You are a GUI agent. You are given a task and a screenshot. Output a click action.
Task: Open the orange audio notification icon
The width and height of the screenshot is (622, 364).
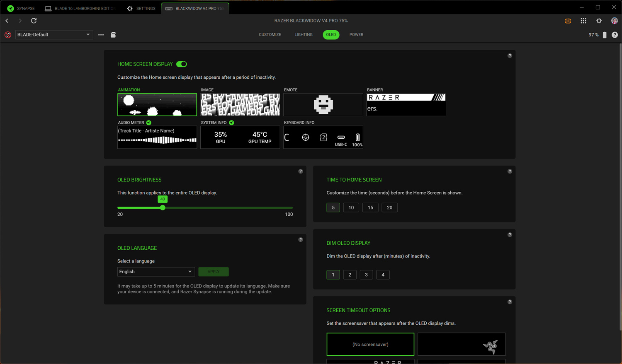point(568,21)
